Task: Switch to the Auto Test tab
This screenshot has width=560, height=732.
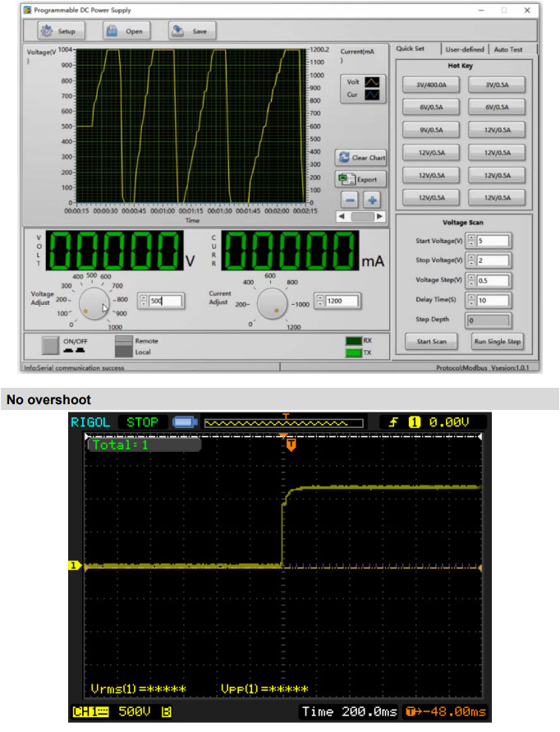Action: pos(508,49)
